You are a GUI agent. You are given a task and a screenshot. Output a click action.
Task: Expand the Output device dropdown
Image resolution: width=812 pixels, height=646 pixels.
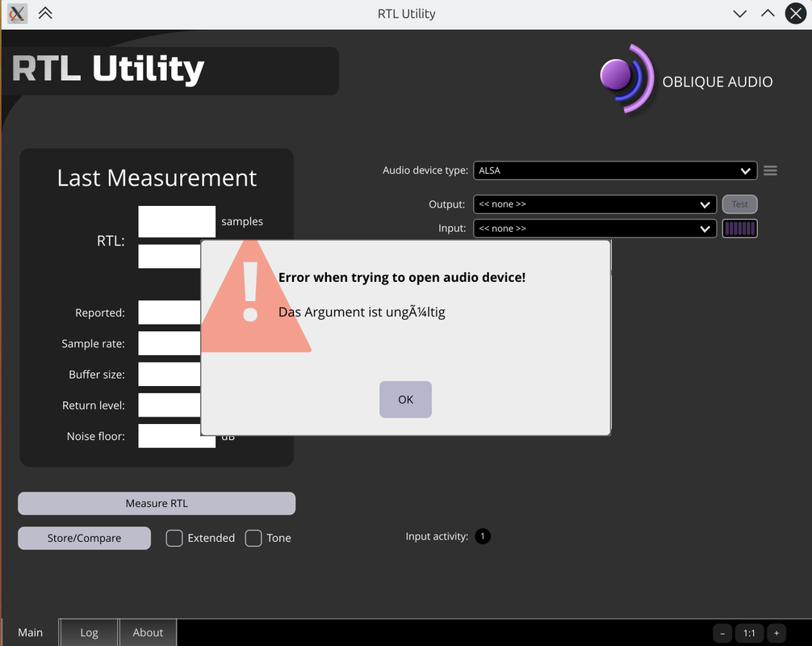(x=595, y=204)
